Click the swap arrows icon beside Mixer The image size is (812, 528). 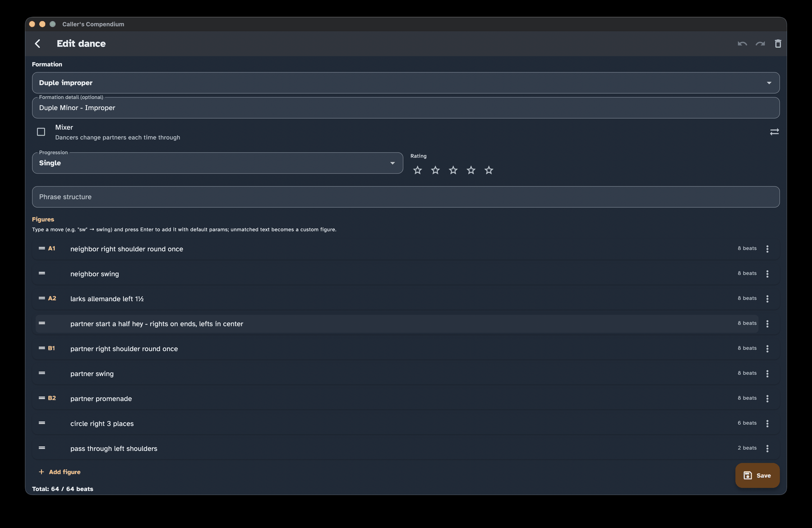pos(774,132)
